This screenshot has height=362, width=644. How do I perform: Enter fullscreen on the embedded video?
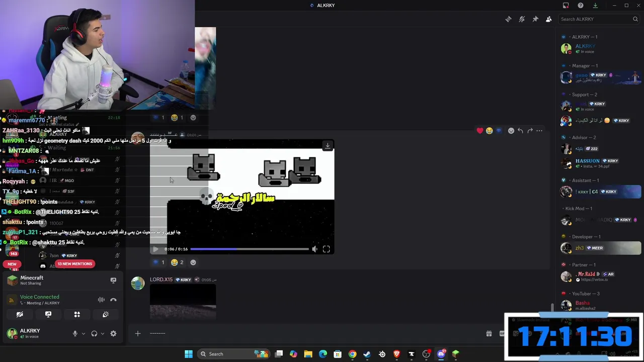(x=326, y=249)
